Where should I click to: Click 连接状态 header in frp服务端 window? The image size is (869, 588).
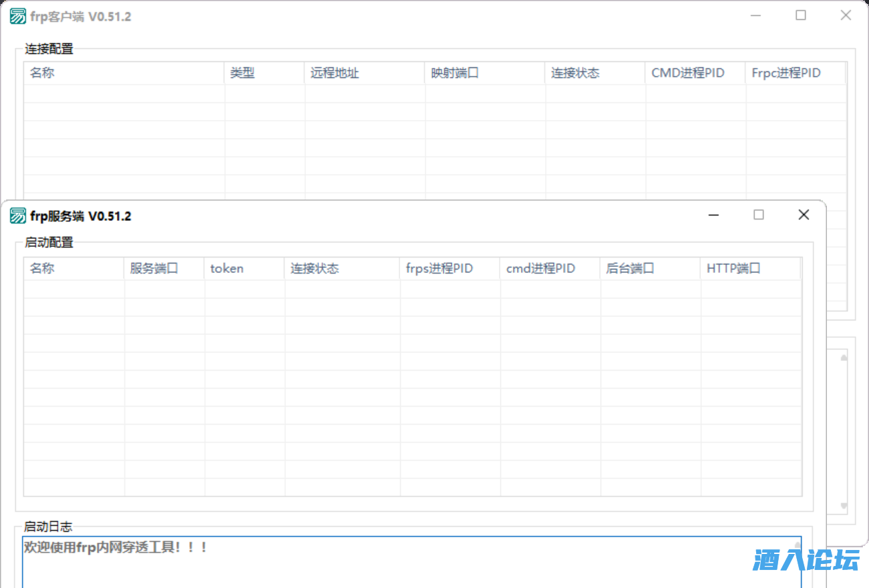pyautogui.click(x=342, y=269)
